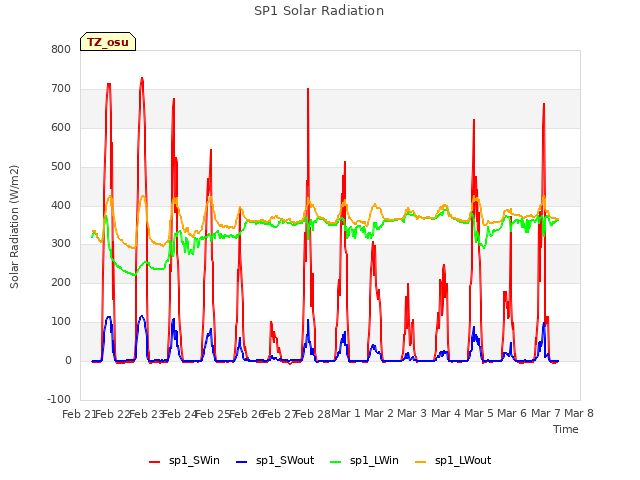The height and width of the screenshot is (480, 640).
Task: Click the Mar 1 x-axis label
Action: [346, 413]
